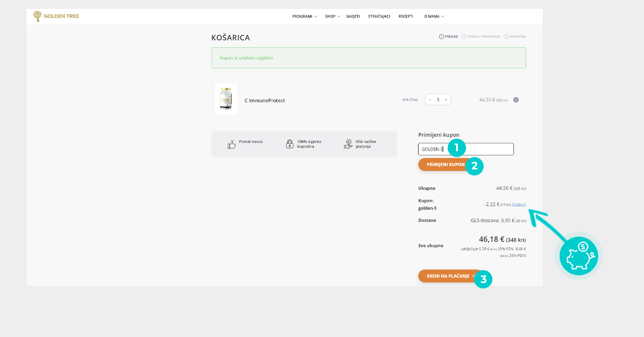Expand the Programi dropdown menu
Viewport: 644px width, 337px height.
(304, 16)
